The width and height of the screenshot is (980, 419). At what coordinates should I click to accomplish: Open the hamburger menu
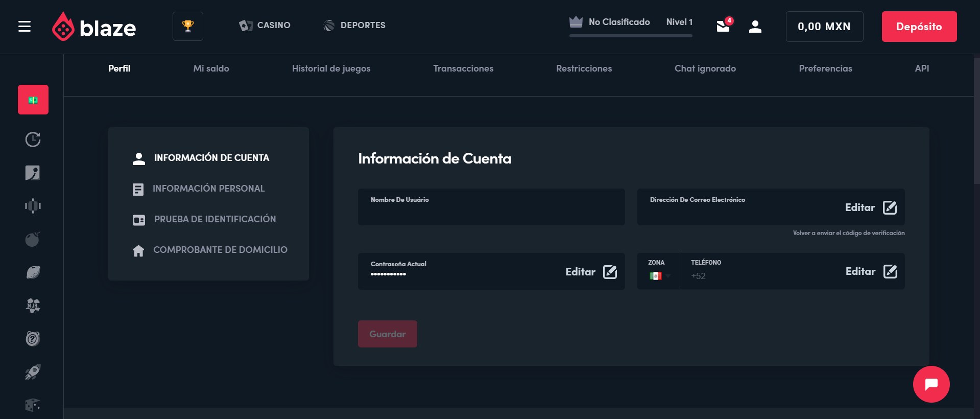(x=25, y=27)
